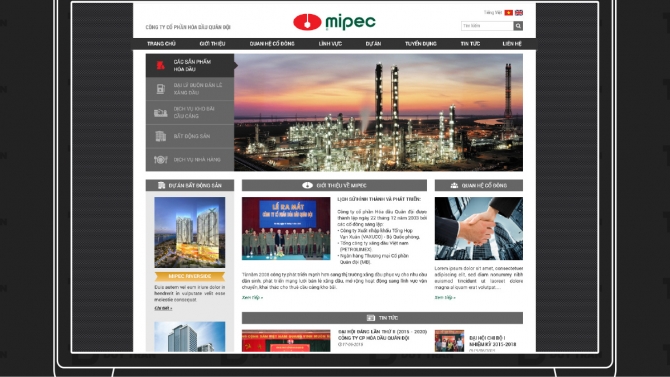Open the second real estate project image

(x=190, y=337)
